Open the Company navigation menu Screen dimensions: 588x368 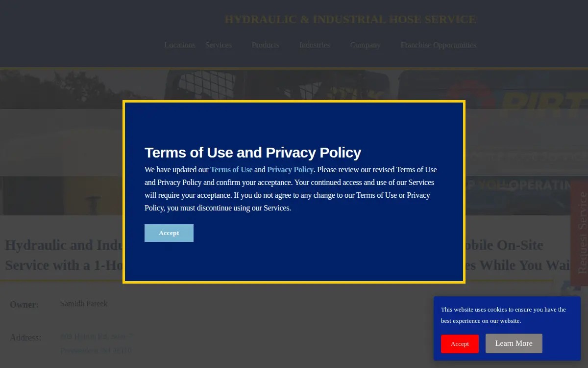tap(365, 45)
